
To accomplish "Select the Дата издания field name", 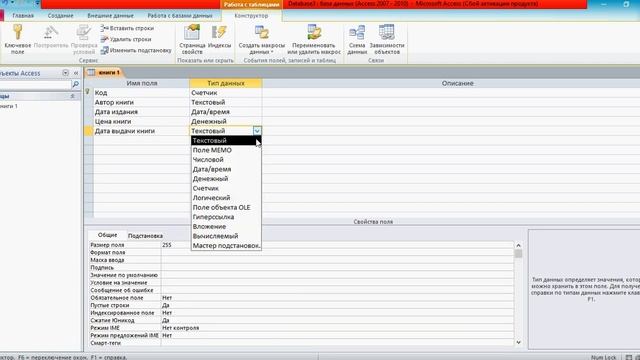I will click(141, 112).
